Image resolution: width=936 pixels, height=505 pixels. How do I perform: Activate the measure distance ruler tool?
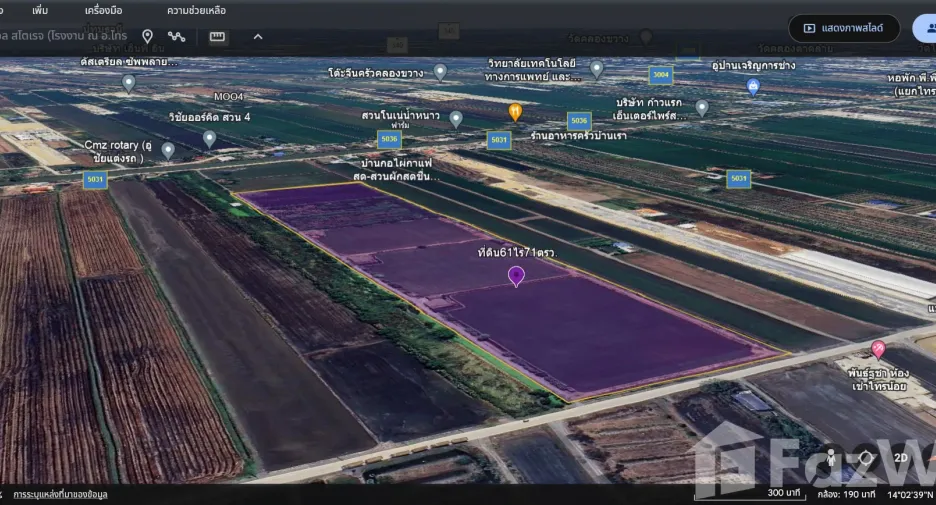(217, 37)
